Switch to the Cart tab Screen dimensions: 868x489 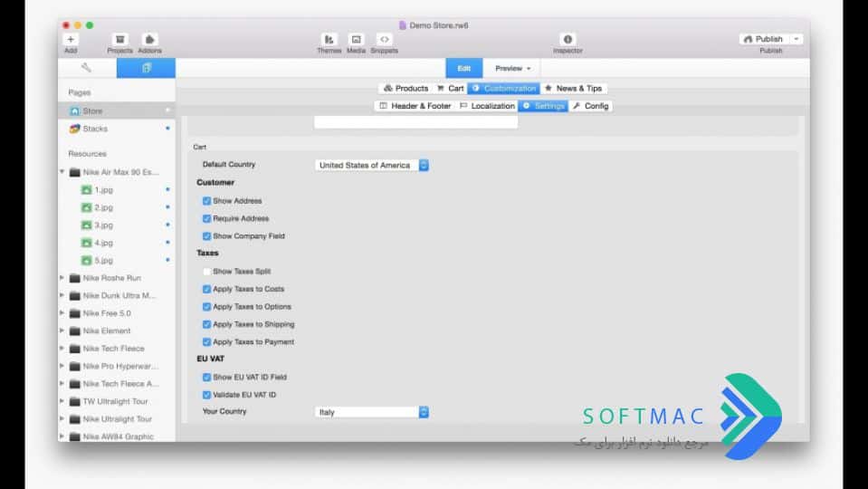pos(450,88)
